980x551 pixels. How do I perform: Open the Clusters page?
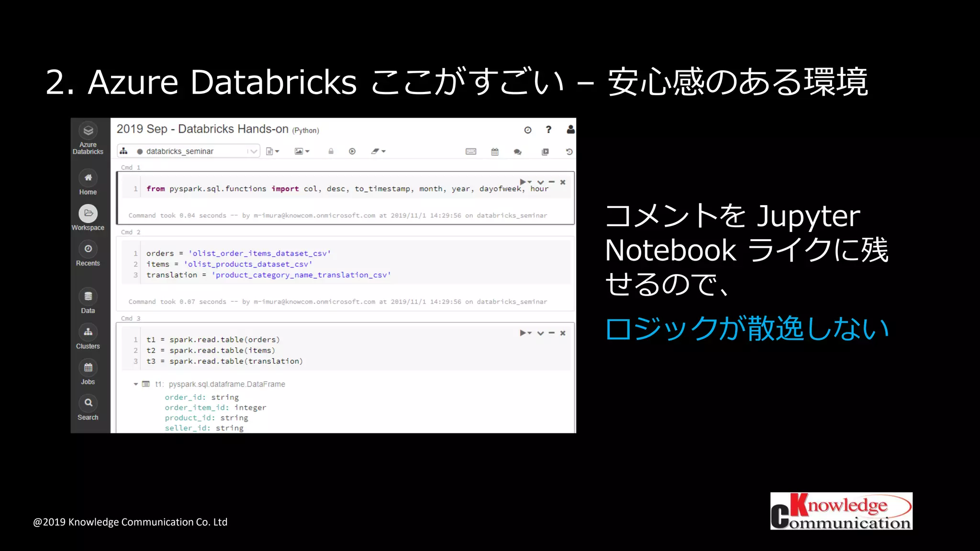point(88,337)
